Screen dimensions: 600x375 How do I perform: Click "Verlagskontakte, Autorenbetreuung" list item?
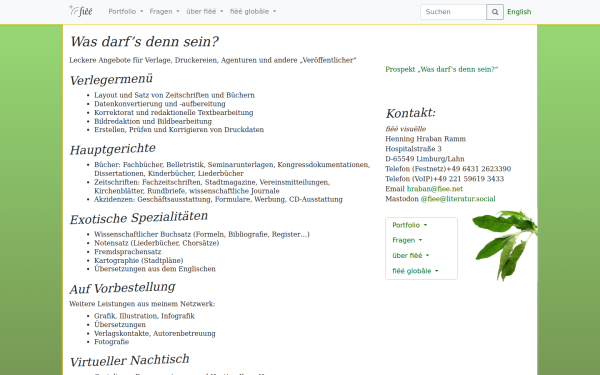(x=155, y=333)
